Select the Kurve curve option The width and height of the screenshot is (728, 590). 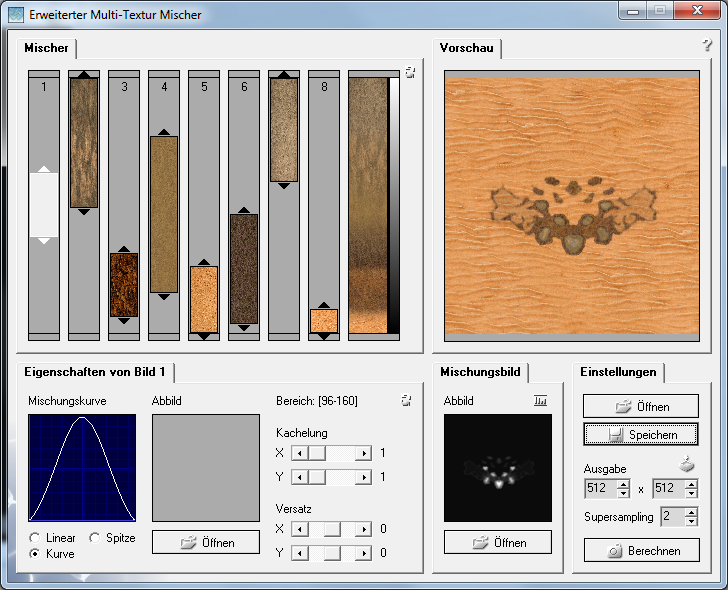point(34,553)
